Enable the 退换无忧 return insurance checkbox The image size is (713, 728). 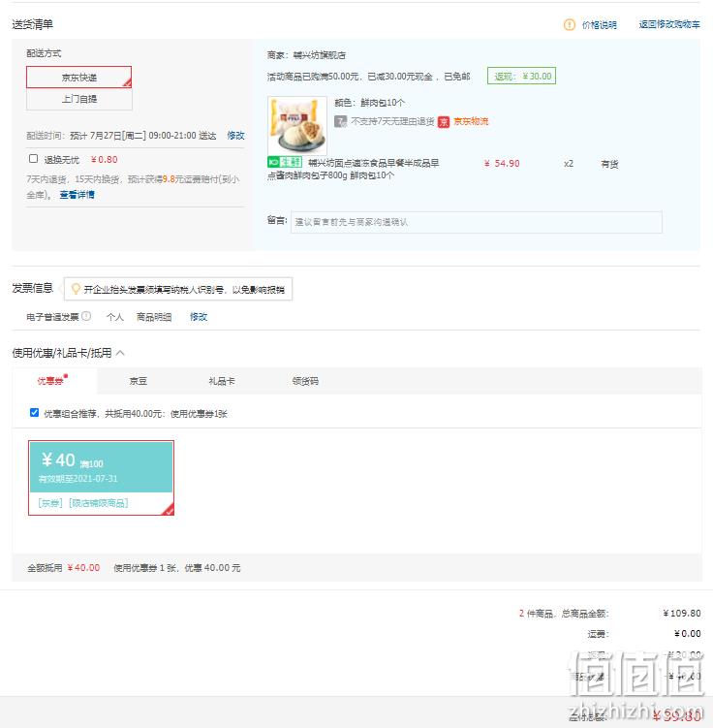click(x=33, y=159)
